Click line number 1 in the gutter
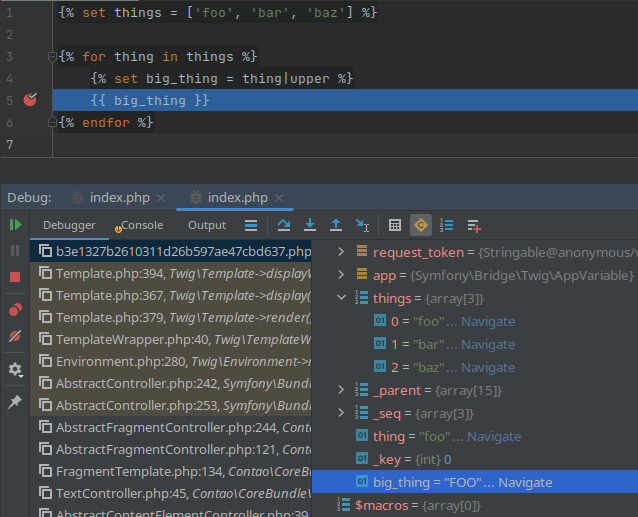This screenshot has width=638, height=517. 10,13
